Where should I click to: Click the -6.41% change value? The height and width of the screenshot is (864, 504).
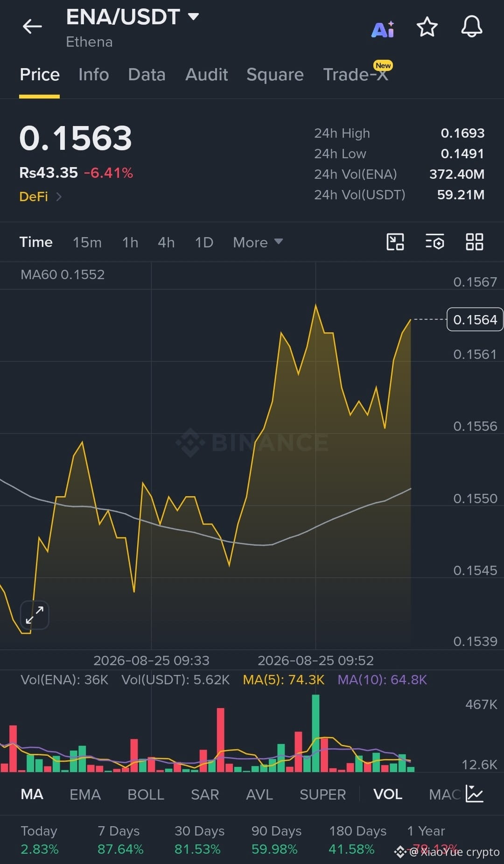pos(108,173)
